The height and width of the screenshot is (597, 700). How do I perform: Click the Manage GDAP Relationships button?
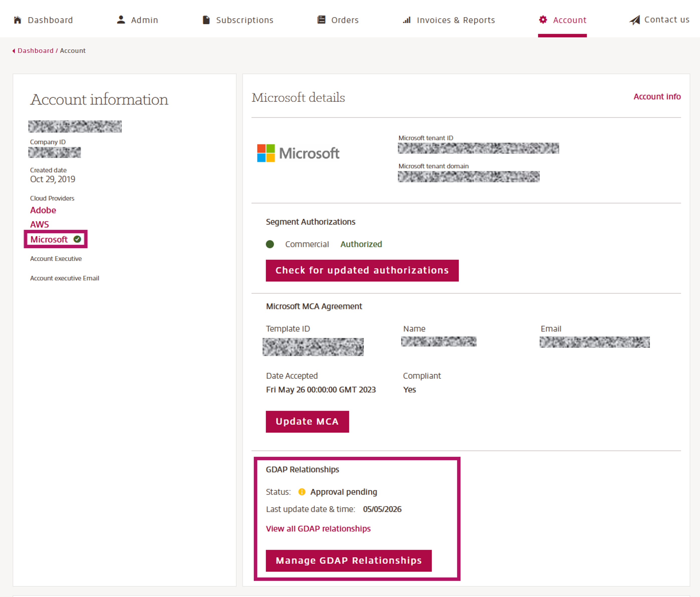tap(349, 560)
